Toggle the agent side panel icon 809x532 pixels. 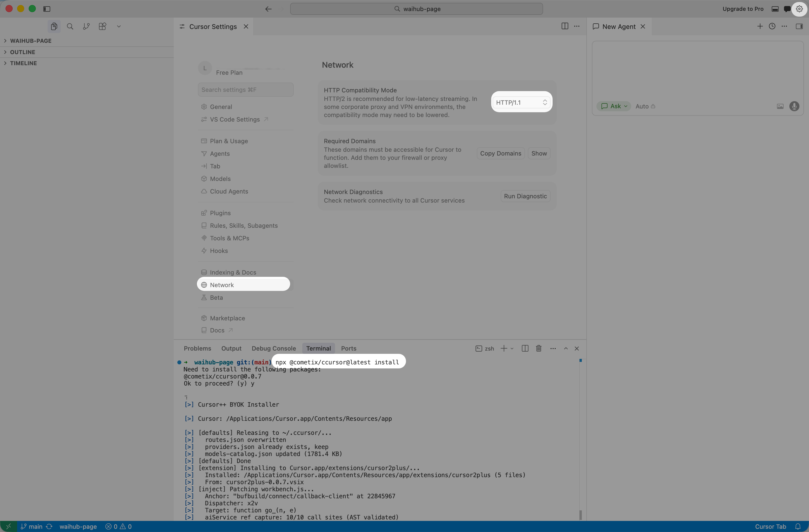[799, 26]
